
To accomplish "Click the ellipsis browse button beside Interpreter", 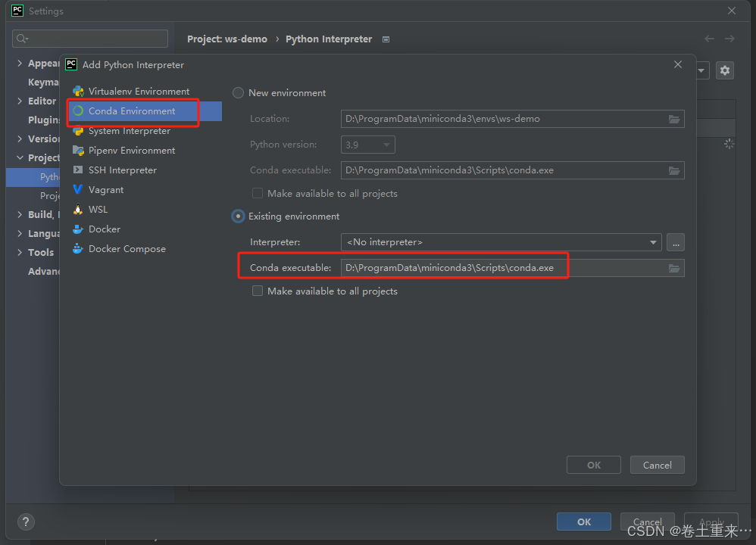I will pyautogui.click(x=676, y=242).
